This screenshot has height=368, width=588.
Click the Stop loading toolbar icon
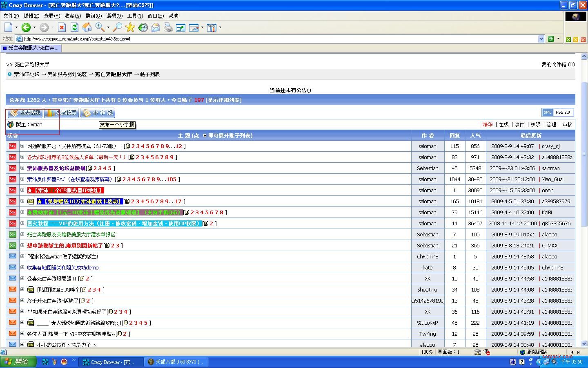click(62, 27)
